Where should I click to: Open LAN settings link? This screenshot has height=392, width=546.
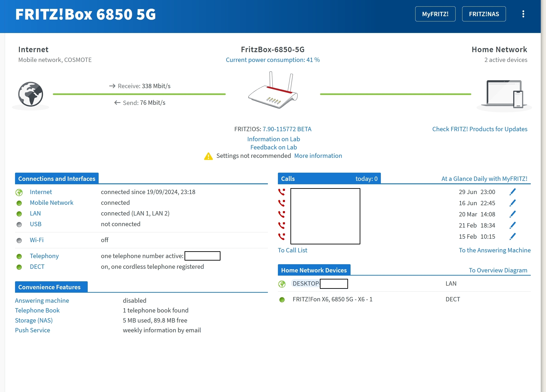(35, 213)
